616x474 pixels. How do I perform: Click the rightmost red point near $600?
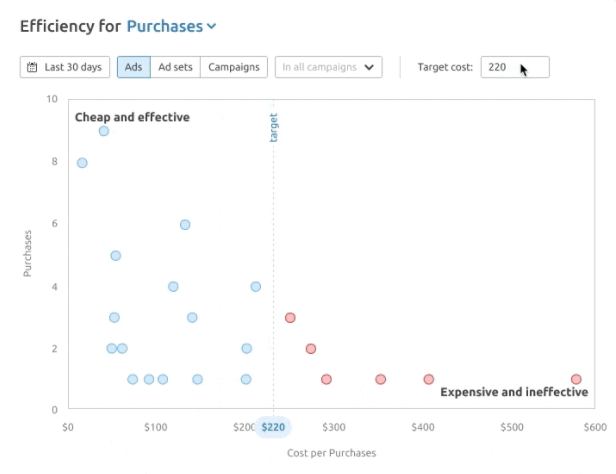point(576,380)
